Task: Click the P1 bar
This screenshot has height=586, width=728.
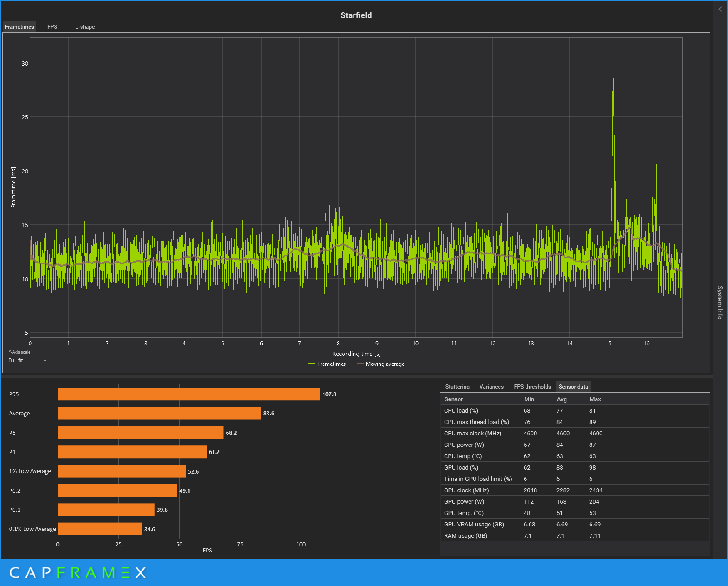Action: click(132, 452)
